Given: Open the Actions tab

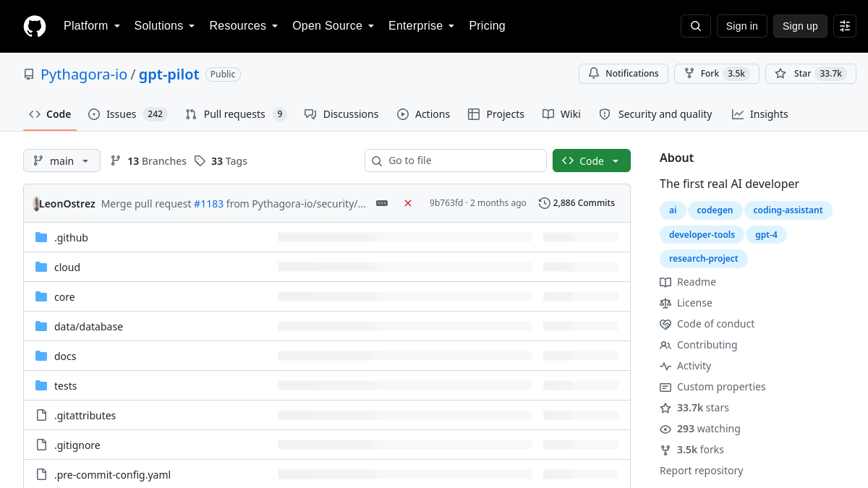Looking at the screenshot, I should coord(423,114).
